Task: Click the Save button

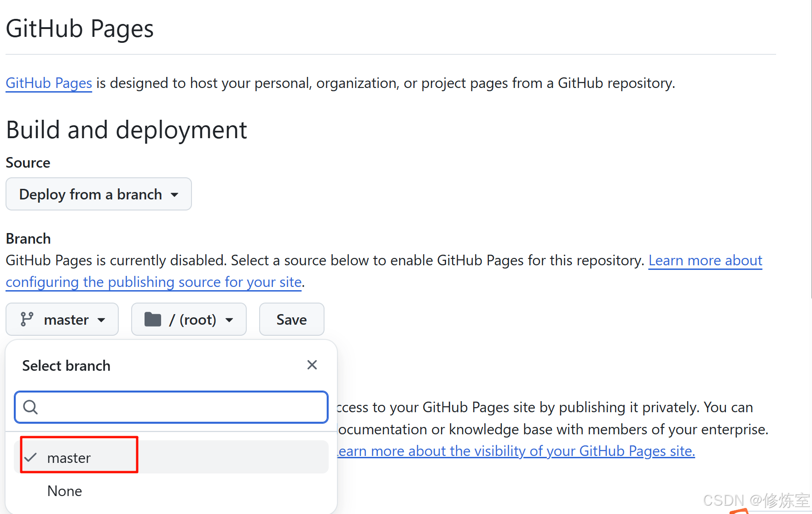Action: 291,319
